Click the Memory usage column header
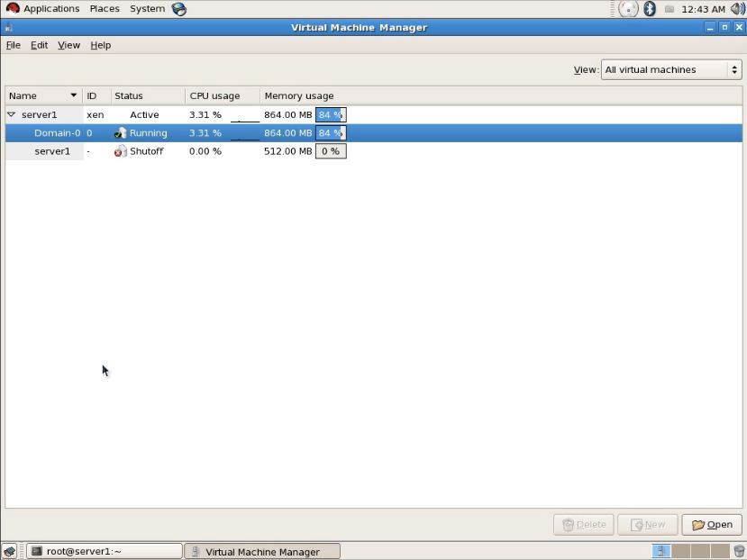The image size is (747, 560). tap(299, 95)
